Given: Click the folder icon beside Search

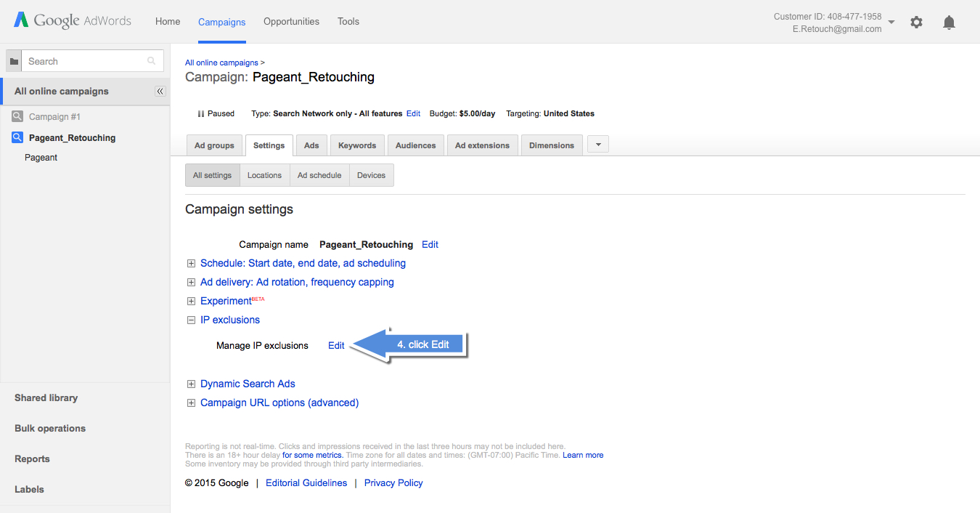Looking at the screenshot, I should click(x=14, y=62).
